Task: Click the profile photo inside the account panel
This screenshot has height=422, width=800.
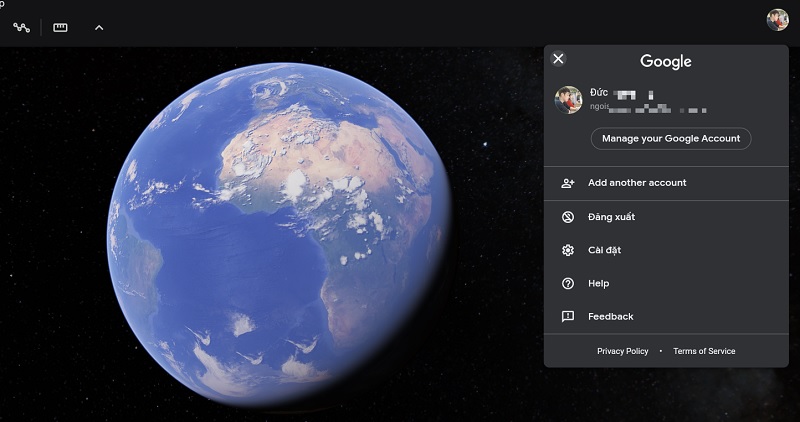Action: click(568, 100)
